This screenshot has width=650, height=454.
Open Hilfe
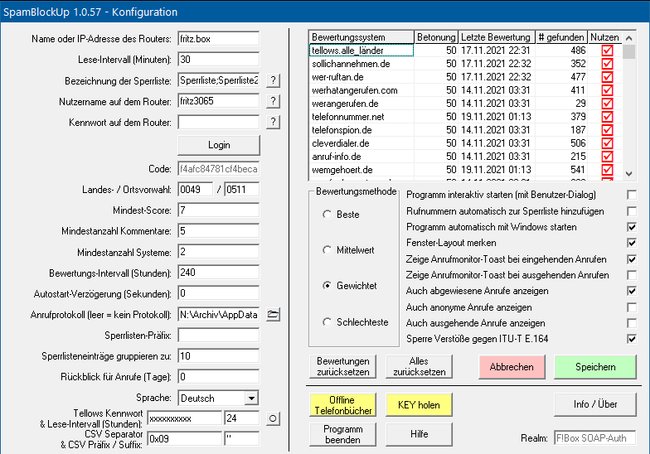(419, 434)
